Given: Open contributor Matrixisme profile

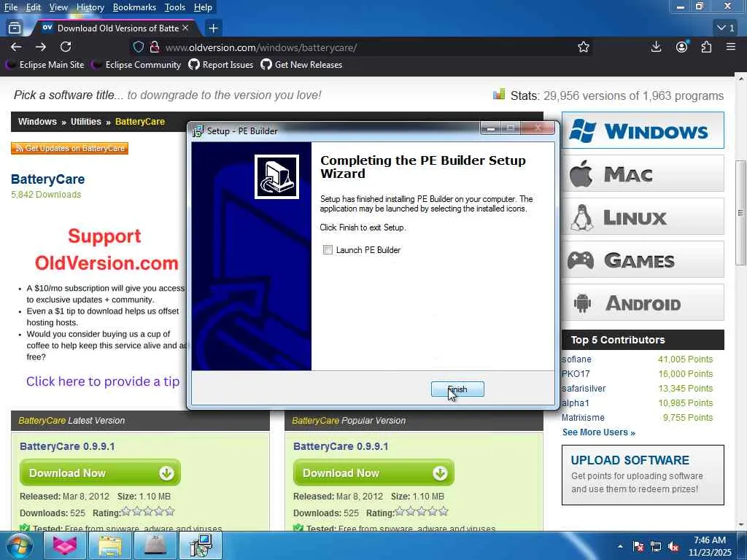Looking at the screenshot, I should tap(583, 418).
